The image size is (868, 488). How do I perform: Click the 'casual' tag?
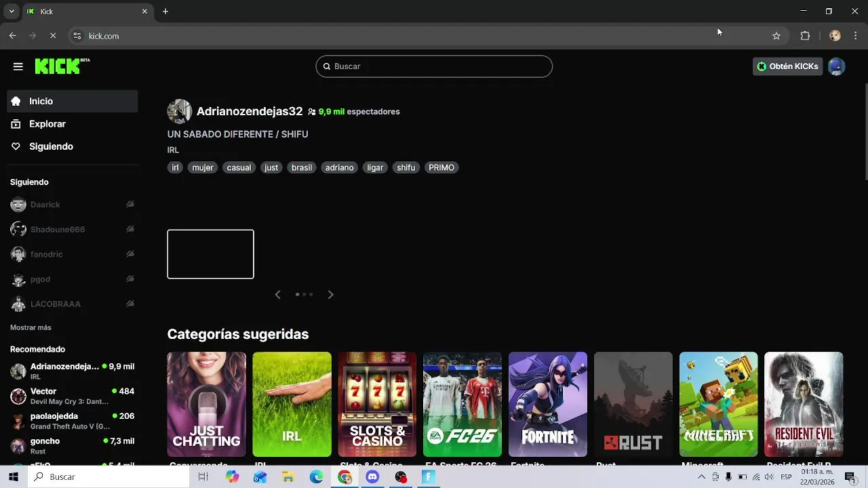point(239,167)
